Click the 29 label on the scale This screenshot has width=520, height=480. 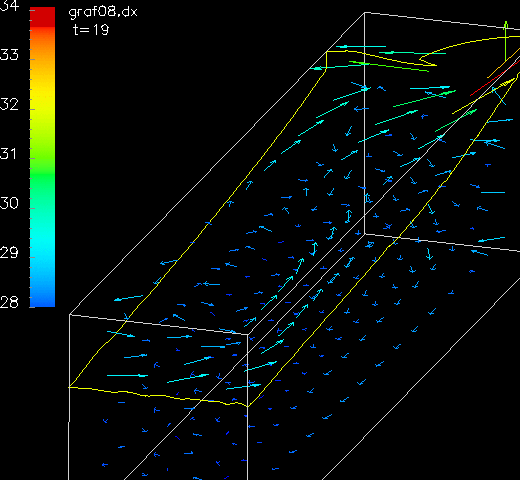(x=9, y=252)
